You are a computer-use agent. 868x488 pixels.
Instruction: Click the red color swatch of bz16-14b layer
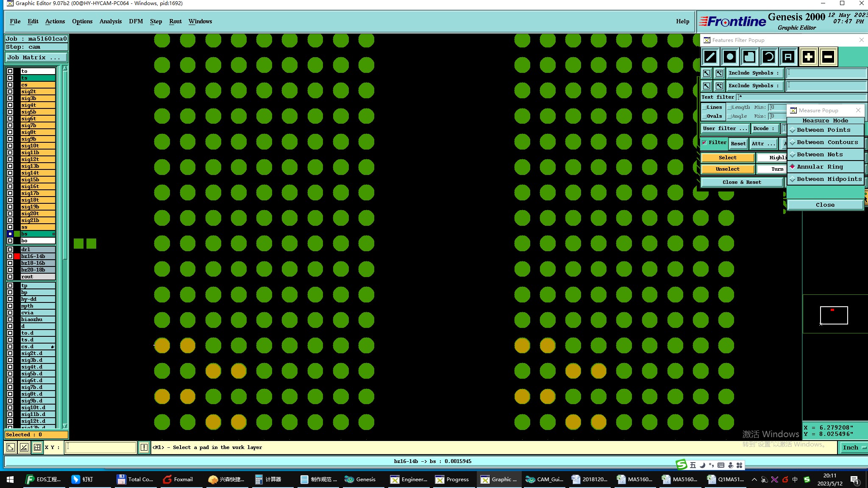[17, 256]
